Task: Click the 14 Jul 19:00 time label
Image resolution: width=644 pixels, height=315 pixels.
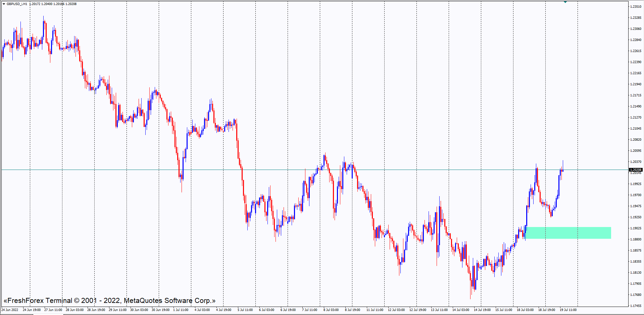Action: click(x=482, y=310)
